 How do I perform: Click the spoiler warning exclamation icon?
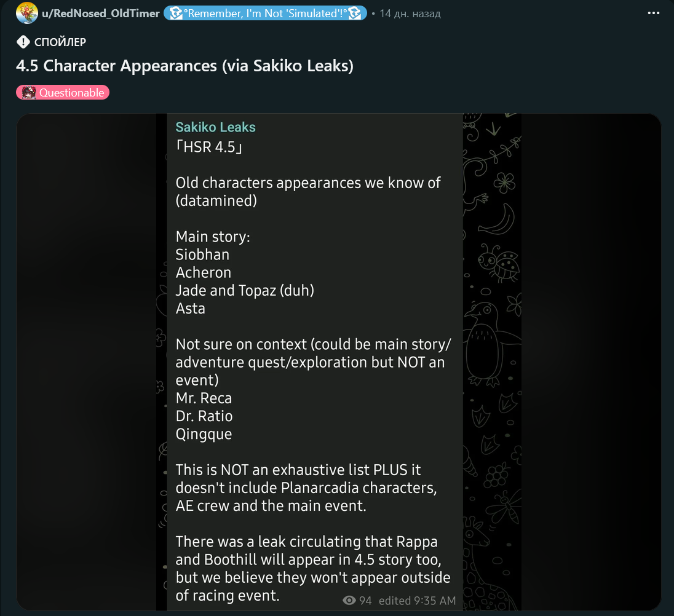(x=23, y=42)
